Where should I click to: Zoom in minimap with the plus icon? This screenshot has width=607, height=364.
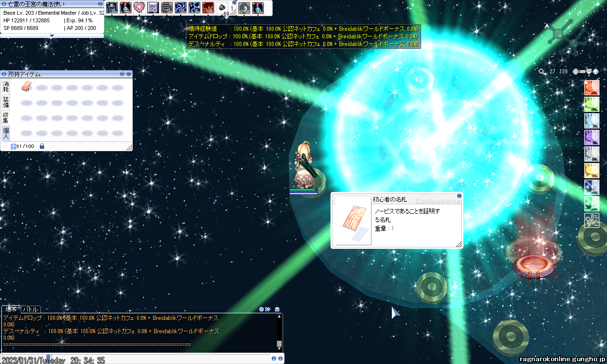coord(576,72)
